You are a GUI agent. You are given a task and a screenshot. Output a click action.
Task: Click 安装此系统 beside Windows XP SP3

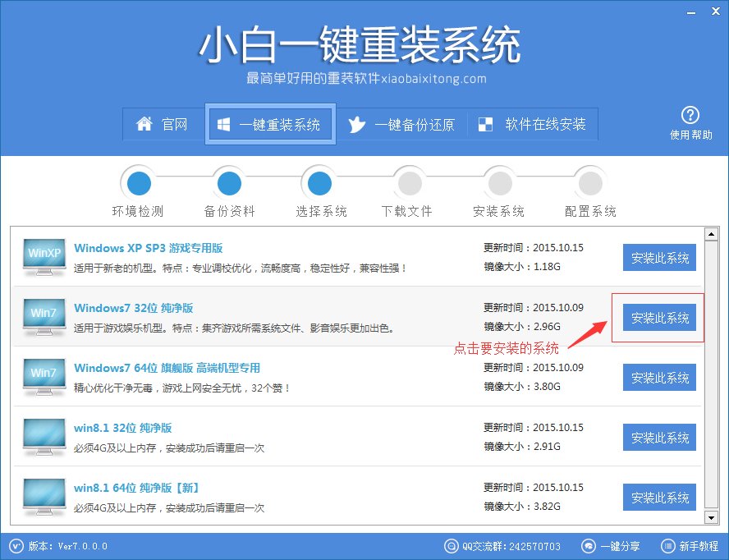click(x=659, y=257)
